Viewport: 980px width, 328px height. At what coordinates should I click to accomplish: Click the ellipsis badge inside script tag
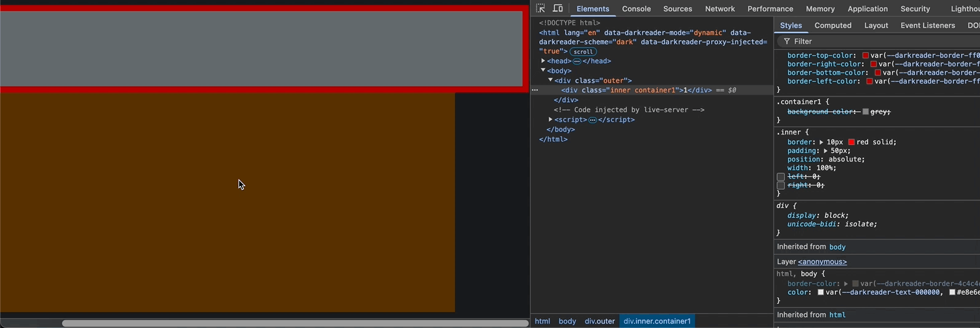593,120
